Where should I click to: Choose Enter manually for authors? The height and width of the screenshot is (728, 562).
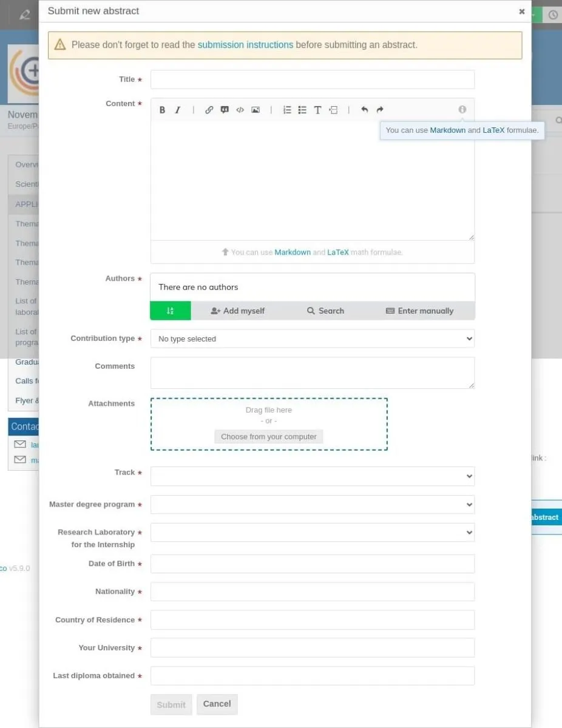419,311
